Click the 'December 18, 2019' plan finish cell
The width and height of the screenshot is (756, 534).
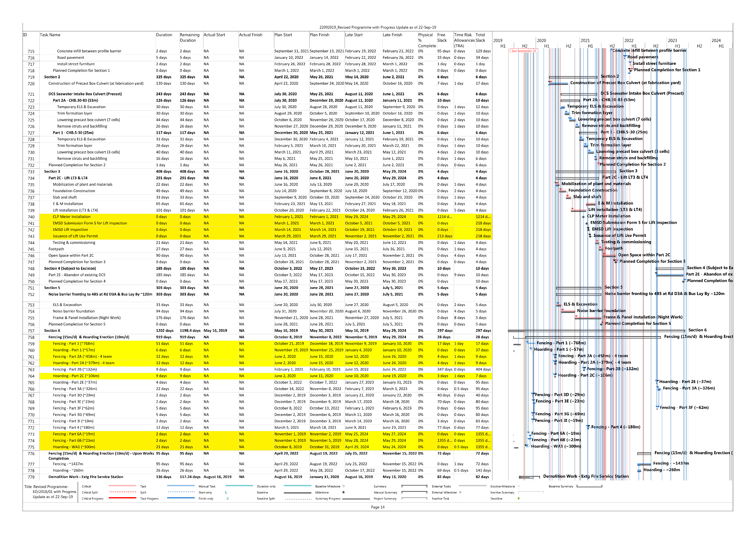pyautogui.click(x=326, y=343)
